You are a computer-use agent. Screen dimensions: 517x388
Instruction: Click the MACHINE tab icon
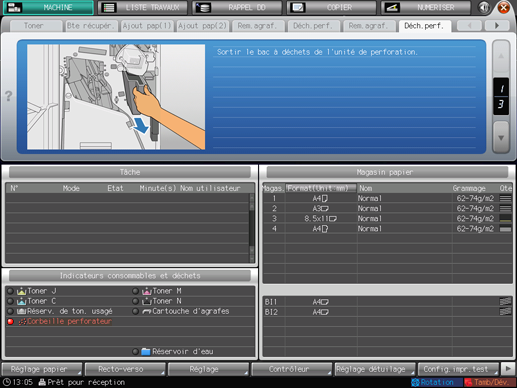14,7
